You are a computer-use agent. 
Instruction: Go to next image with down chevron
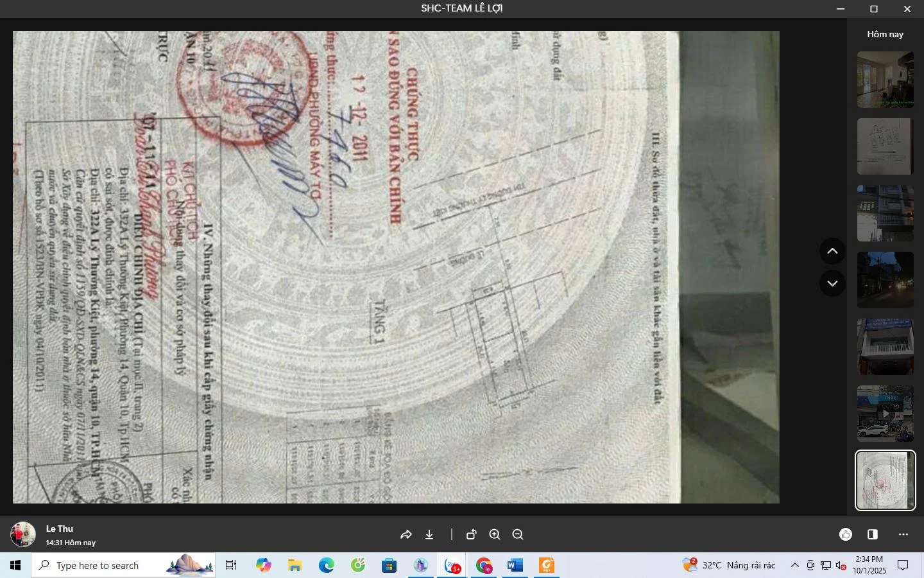832,283
